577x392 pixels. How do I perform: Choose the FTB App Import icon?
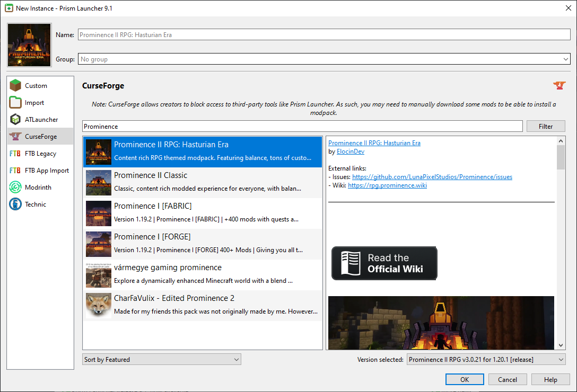(15, 171)
